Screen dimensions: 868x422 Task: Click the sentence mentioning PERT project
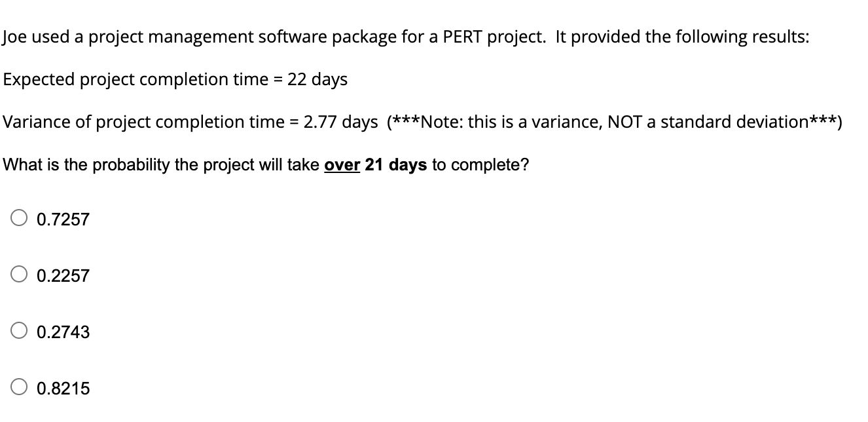(x=406, y=37)
